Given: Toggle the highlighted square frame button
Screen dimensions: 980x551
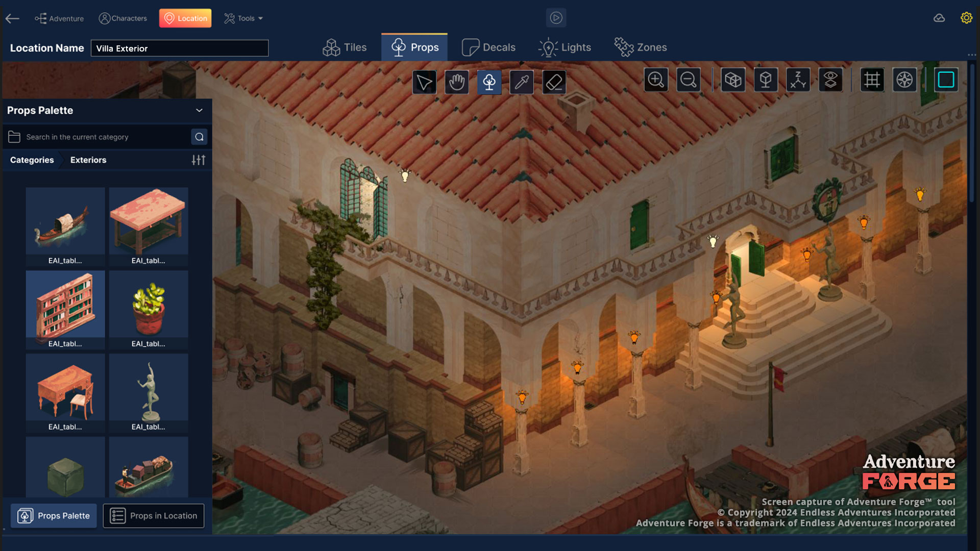Looking at the screenshot, I should [x=946, y=80].
